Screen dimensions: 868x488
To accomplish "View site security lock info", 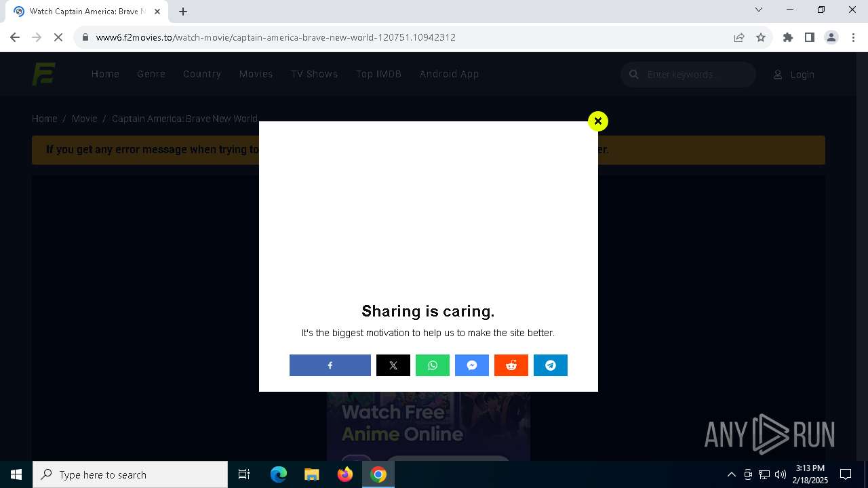I will coord(85,37).
